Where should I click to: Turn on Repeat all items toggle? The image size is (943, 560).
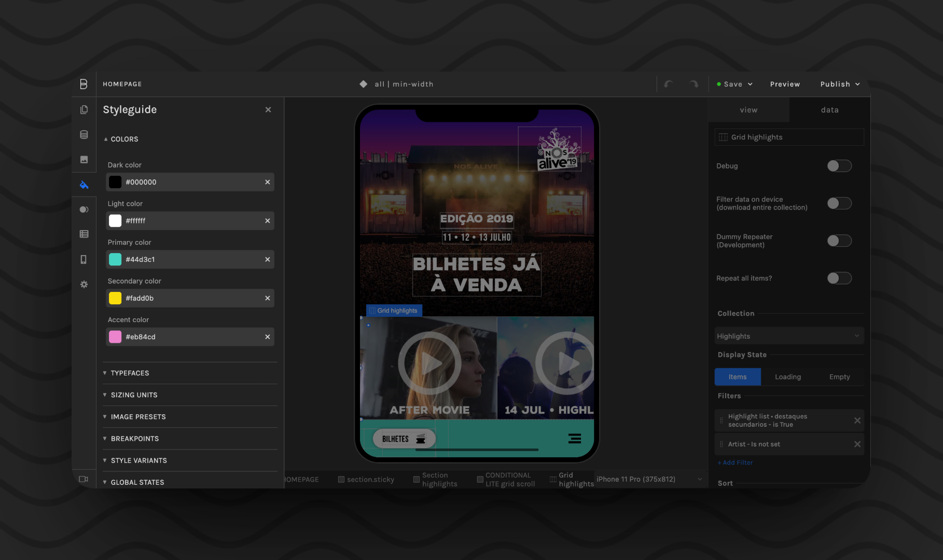839,278
